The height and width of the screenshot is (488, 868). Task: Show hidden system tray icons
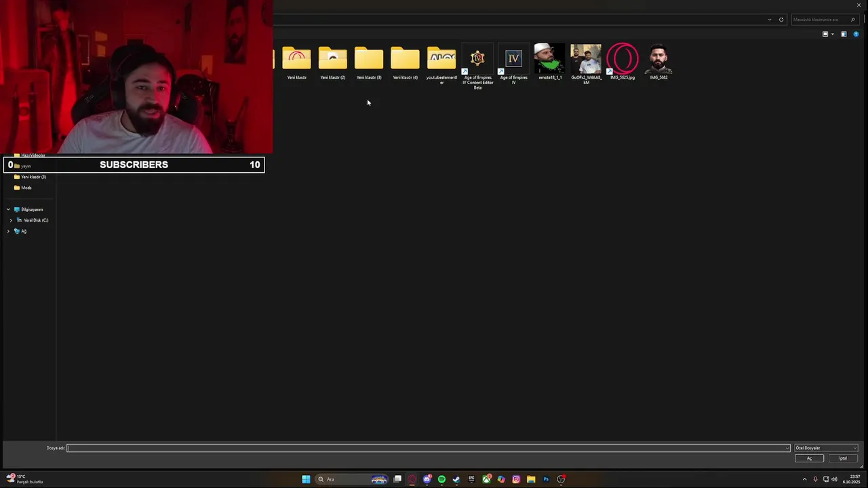[805, 479]
